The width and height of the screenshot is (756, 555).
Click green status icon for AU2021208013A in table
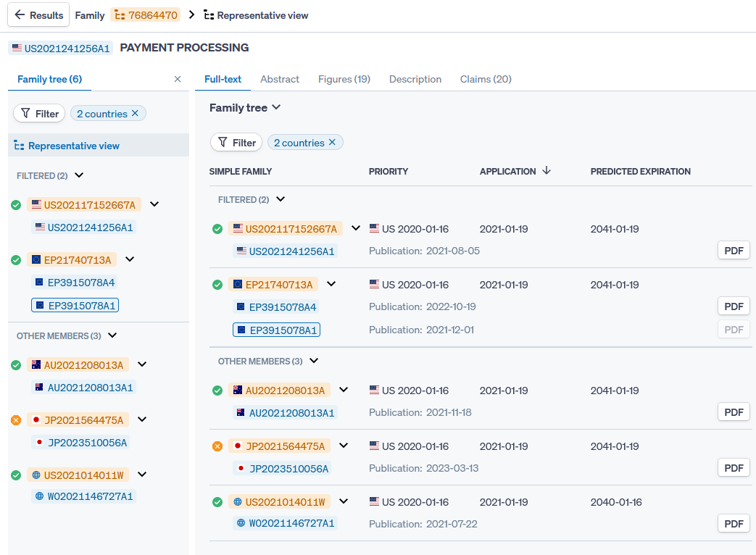coord(217,391)
